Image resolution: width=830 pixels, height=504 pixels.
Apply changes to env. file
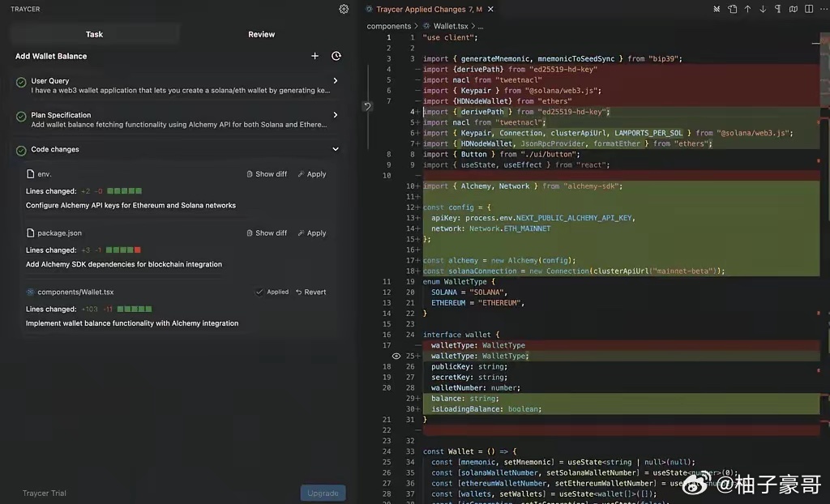(x=312, y=174)
